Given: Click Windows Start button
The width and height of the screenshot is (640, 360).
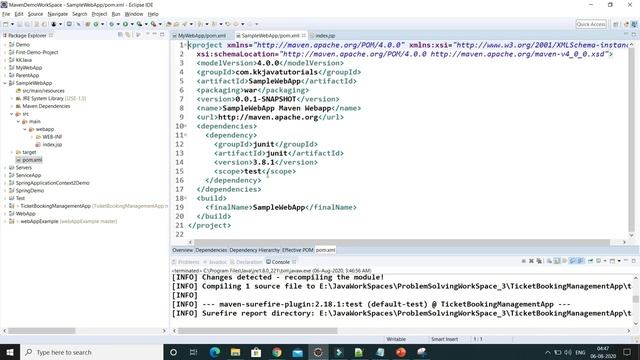Looking at the screenshot, I should 10,352.
